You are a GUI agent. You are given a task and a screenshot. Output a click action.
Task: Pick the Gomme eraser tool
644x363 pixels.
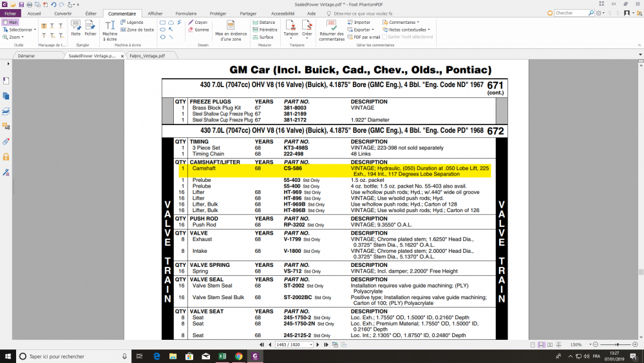198,30
